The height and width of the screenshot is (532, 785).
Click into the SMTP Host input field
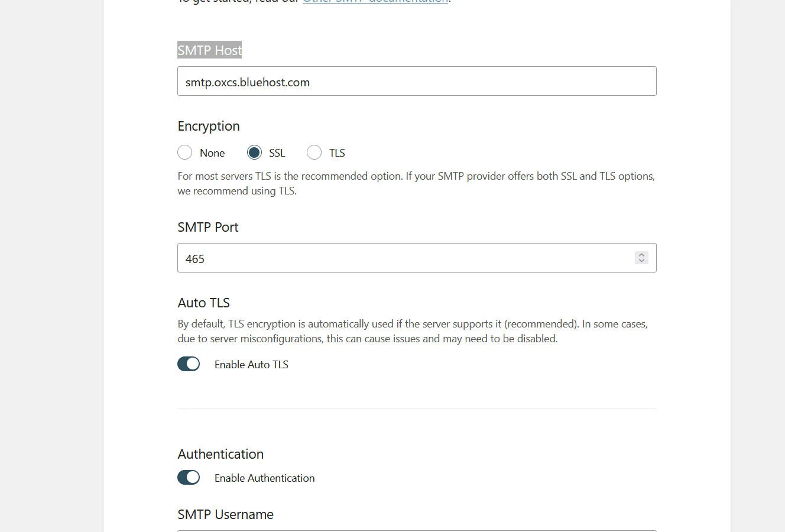click(x=417, y=82)
